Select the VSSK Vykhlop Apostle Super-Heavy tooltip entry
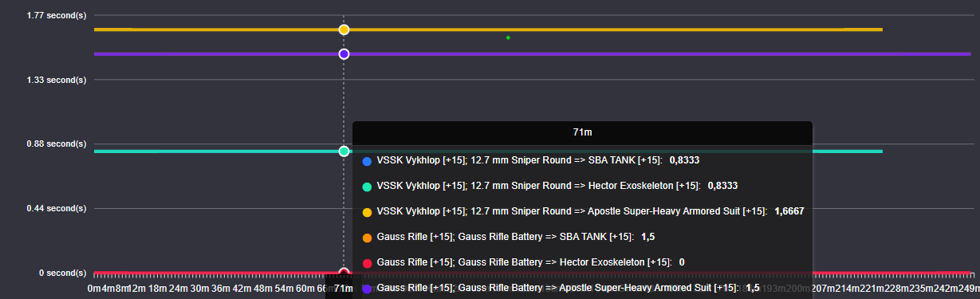 pyautogui.click(x=582, y=211)
